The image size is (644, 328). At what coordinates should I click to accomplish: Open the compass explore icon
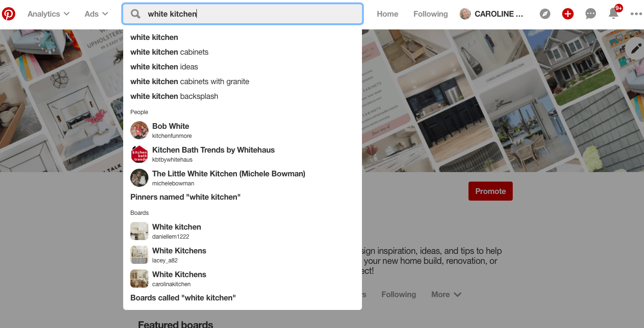pos(545,14)
